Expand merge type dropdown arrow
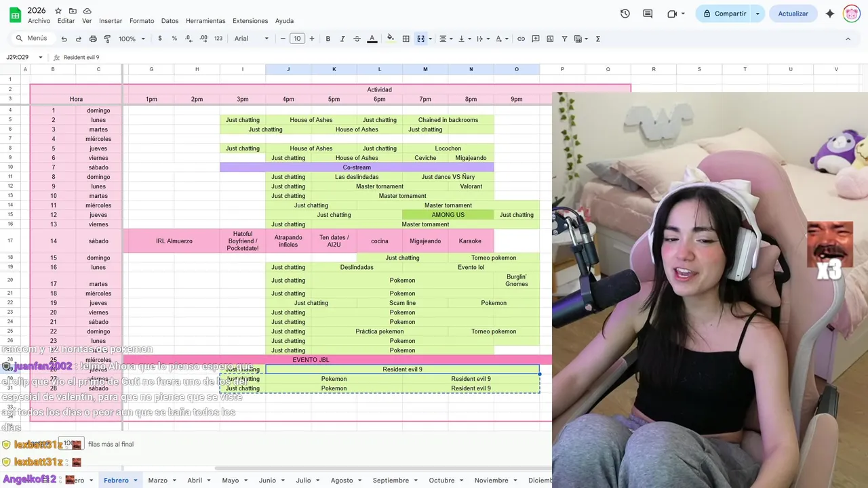This screenshot has width=868, height=488. (430, 39)
